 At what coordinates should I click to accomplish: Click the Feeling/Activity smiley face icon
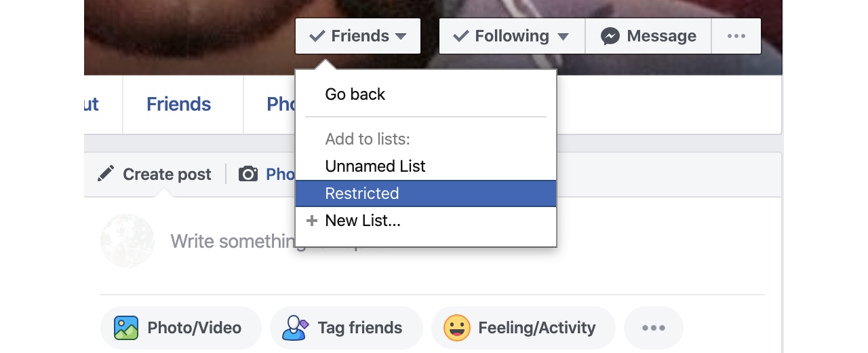[x=456, y=328]
